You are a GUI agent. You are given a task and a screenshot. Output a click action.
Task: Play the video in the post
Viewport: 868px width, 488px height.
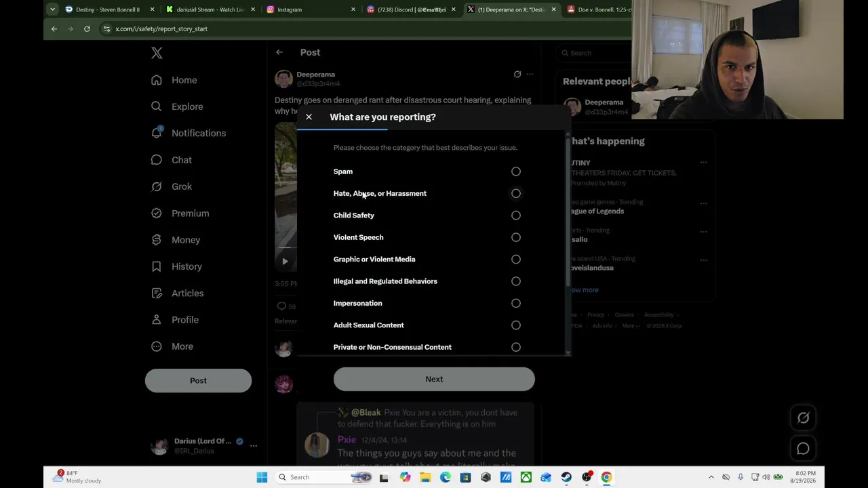[x=285, y=261]
